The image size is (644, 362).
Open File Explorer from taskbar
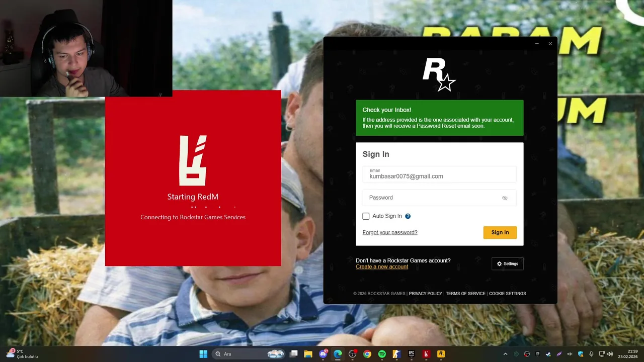click(308, 354)
